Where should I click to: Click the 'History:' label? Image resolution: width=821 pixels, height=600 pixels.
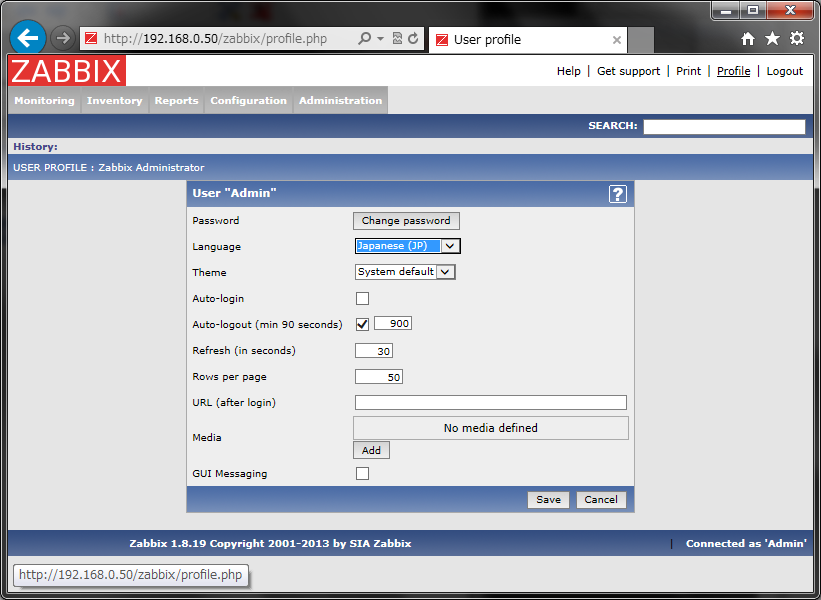click(36, 147)
